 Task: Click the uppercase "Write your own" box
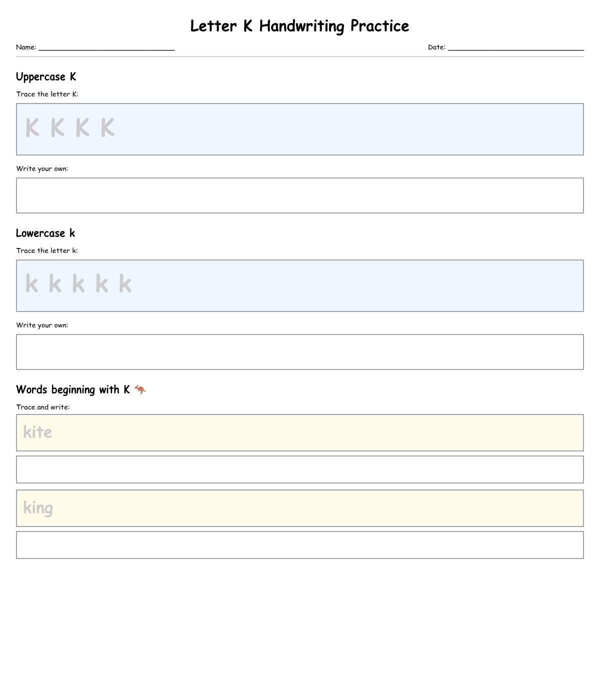tap(300, 195)
